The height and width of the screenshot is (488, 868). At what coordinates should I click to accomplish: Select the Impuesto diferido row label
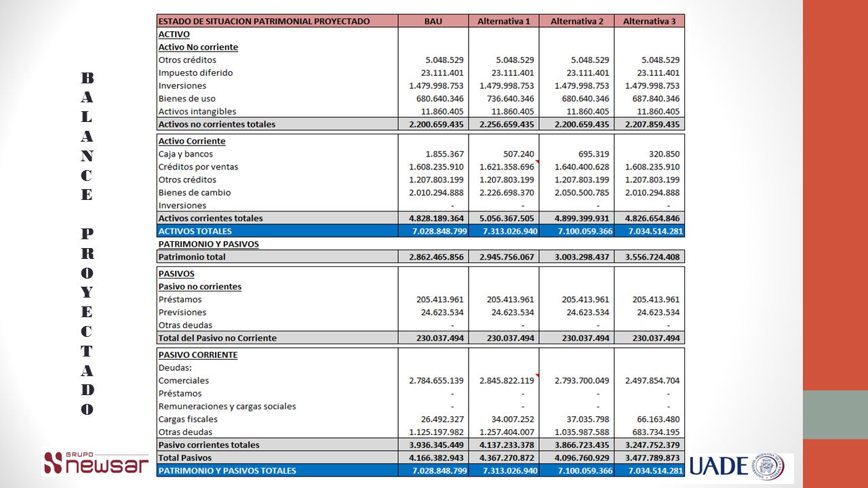tap(195, 73)
